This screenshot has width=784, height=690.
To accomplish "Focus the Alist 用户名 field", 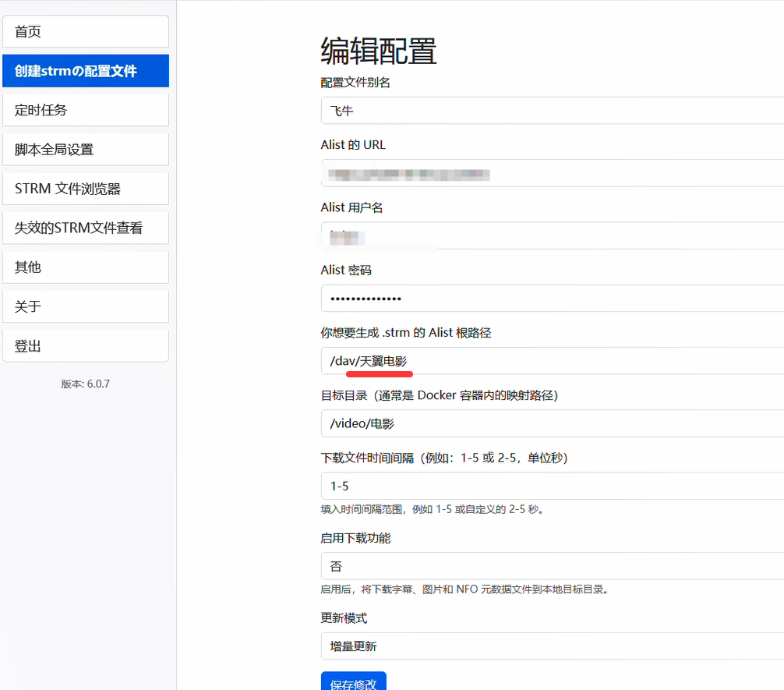I will (552, 235).
